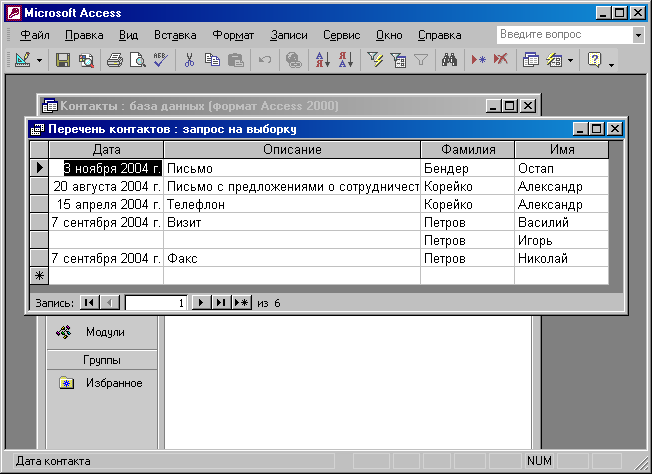Image resolution: width=652 pixels, height=474 pixels.
Task: Click the Описание column header
Action: tap(292, 150)
